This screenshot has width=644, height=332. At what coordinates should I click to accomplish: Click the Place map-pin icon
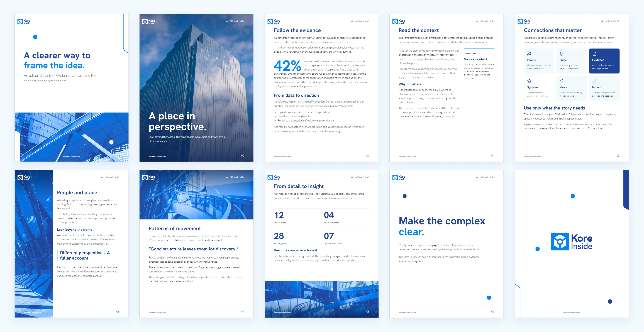tap(562, 54)
